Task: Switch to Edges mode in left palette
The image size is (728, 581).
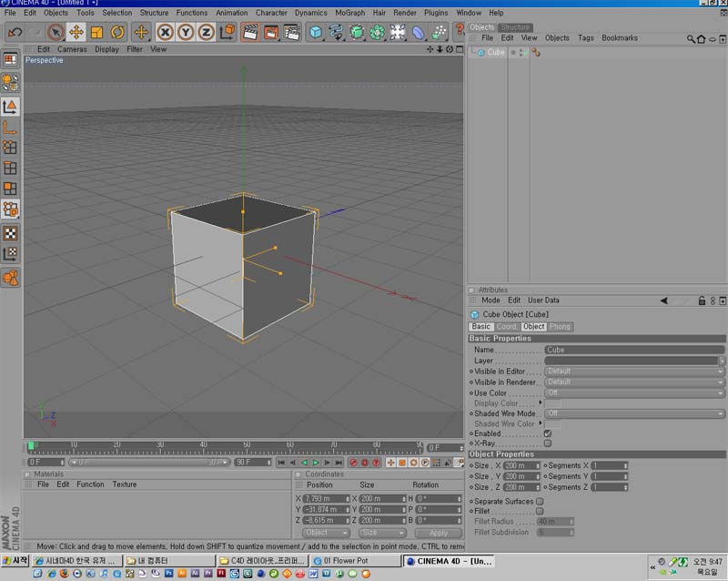Action: 10,168
